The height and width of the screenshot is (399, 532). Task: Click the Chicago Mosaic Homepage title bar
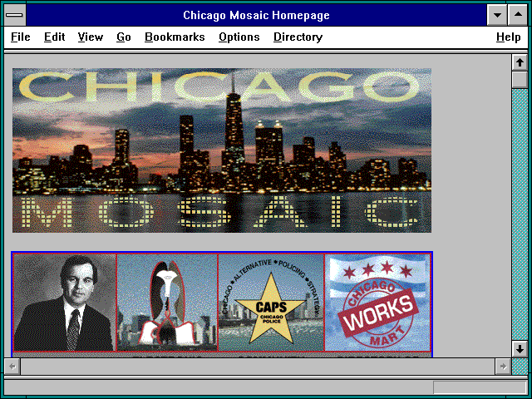256,15
